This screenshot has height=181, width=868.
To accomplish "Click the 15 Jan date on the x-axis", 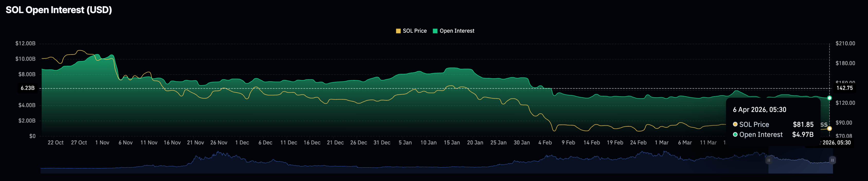I will coord(451,143).
